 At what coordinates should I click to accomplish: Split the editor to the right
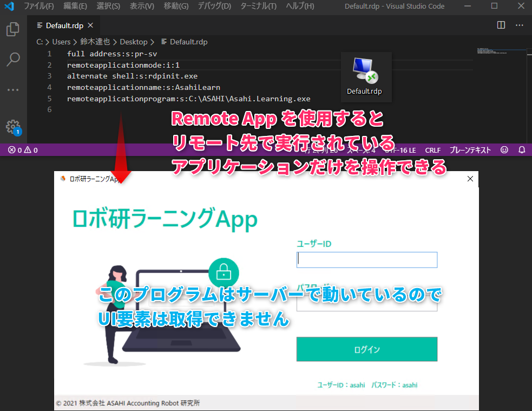tap(501, 25)
